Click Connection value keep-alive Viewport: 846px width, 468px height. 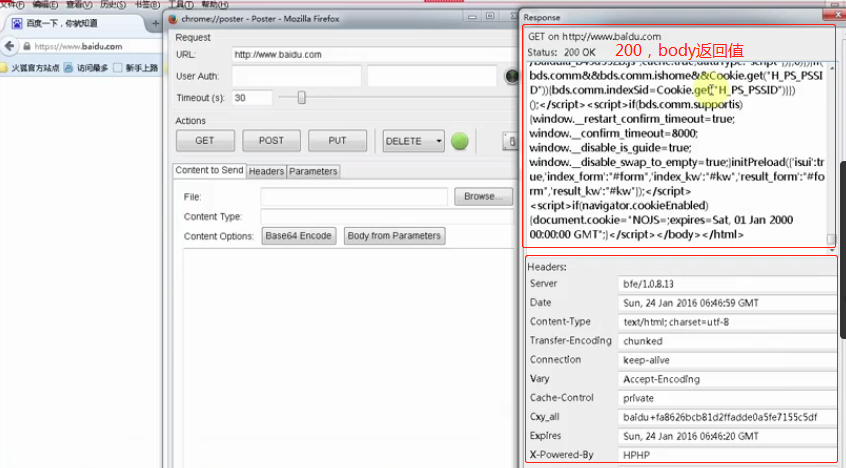[x=728, y=360]
